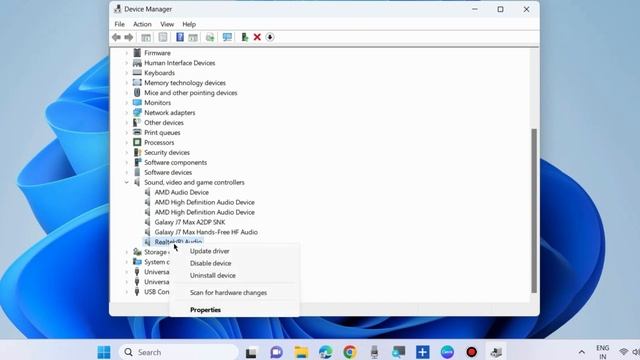The image size is (640, 360).
Task: Click the Device Manager vertical scrollbar thumb
Action: 534,211
